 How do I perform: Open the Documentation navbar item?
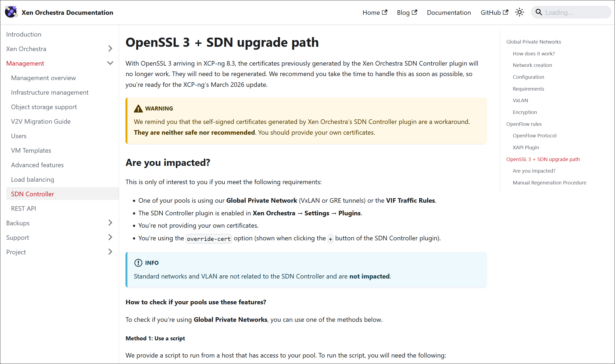pos(449,12)
